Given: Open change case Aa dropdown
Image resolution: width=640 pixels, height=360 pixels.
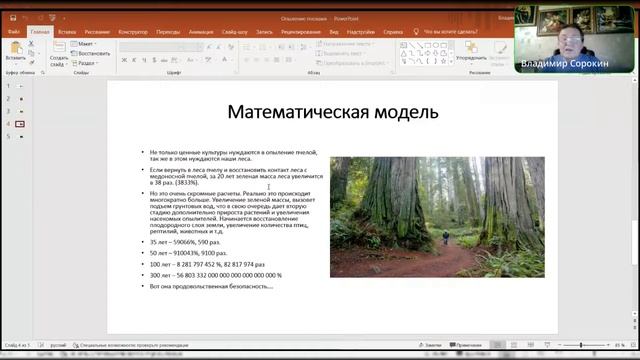Looking at the screenshot, I should coord(191,60).
